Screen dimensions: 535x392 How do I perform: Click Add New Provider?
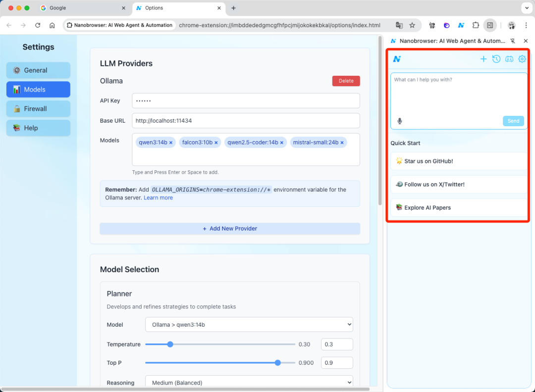tap(230, 228)
